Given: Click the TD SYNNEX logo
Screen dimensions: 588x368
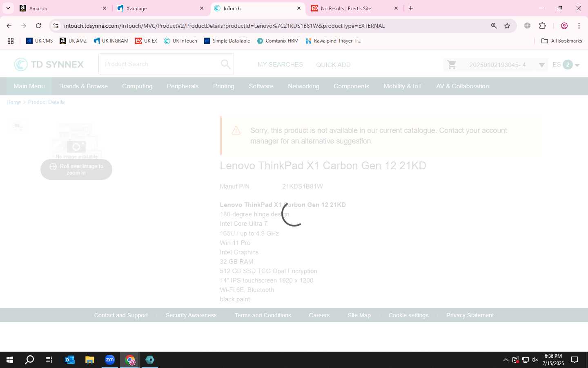Looking at the screenshot, I should pos(49,64).
